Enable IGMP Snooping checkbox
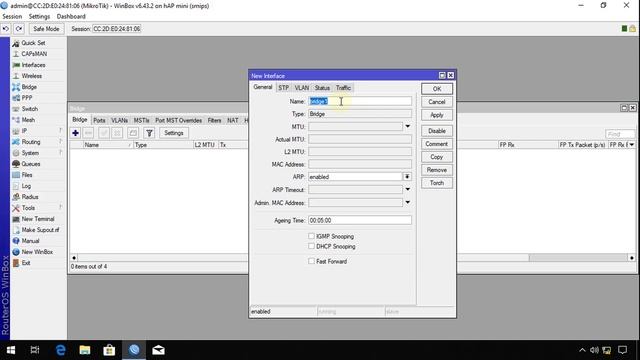The height and width of the screenshot is (360, 640). (x=311, y=236)
